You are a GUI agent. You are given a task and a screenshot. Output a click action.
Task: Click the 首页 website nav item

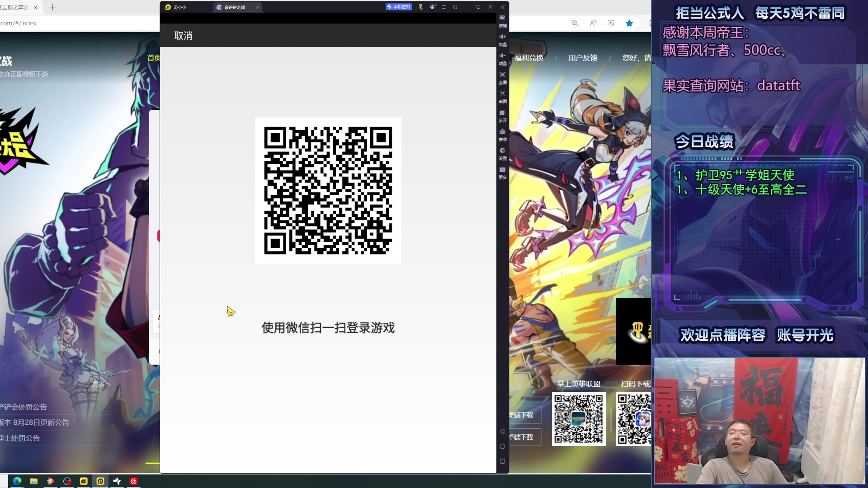point(153,58)
